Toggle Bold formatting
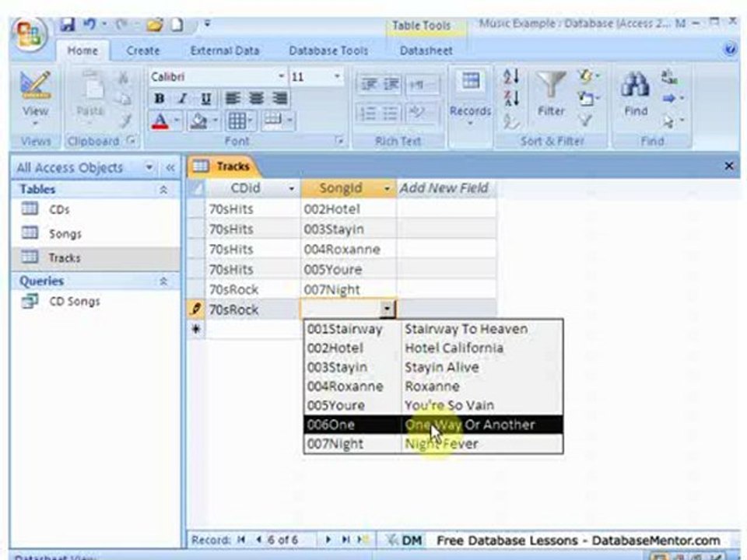 tap(160, 99)
